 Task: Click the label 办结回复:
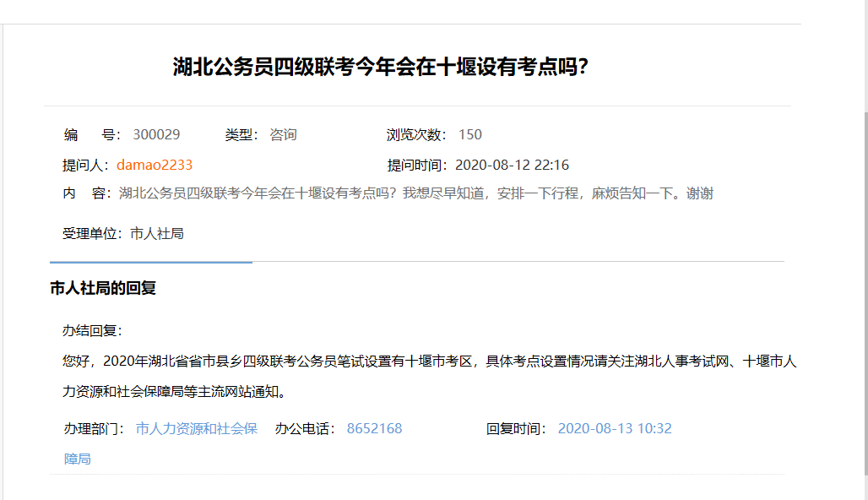point(92,330)
